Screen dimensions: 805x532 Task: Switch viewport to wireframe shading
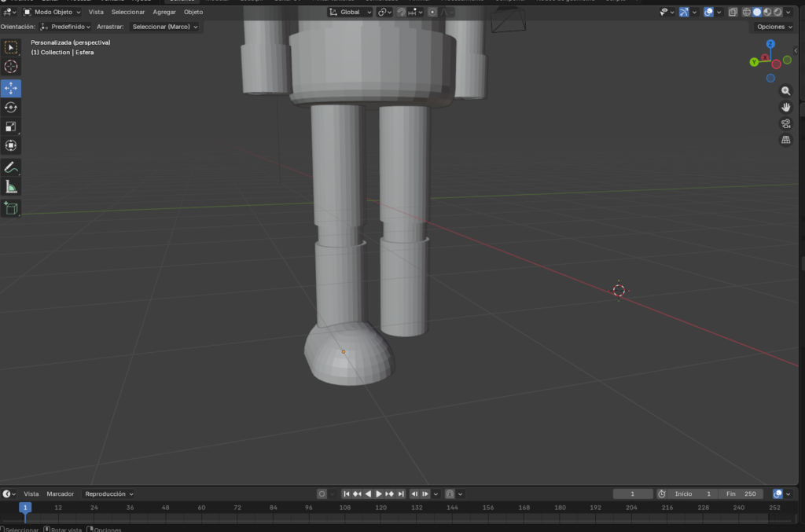pyautogui.click(x=746, y=12)
